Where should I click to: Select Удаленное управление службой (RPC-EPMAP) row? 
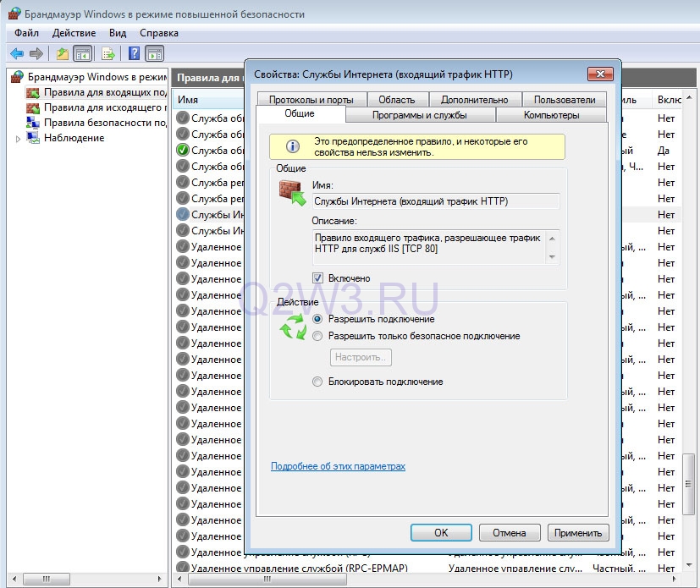427,568
